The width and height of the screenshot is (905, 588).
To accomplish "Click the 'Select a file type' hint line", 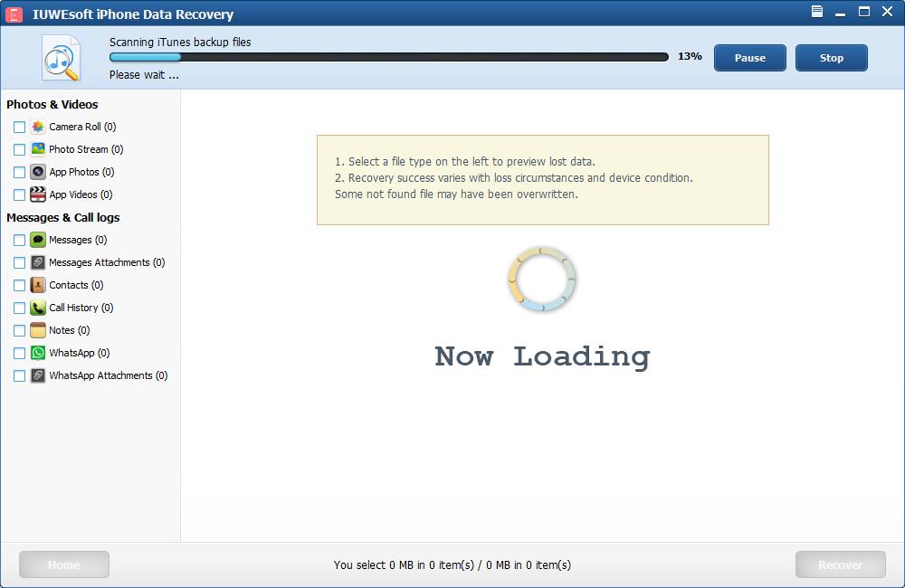I will coord(464,162).
